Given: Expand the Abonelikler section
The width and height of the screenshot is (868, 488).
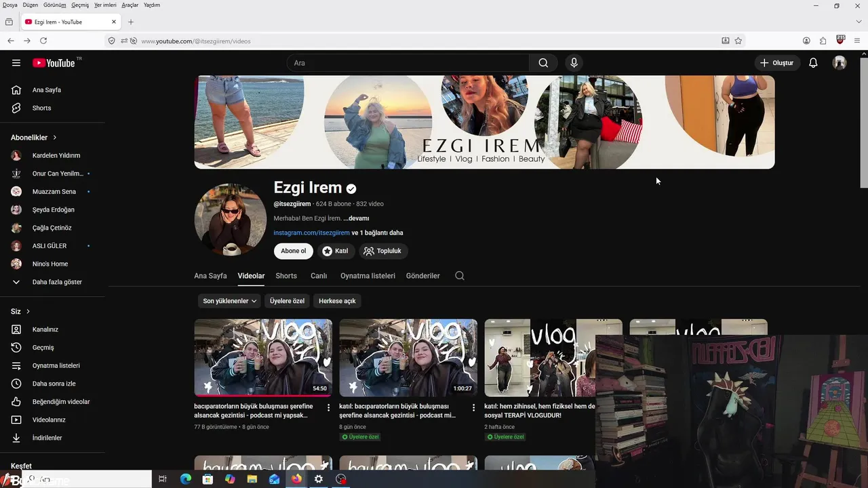Looking at the screenshot, I should pos(34,138).
